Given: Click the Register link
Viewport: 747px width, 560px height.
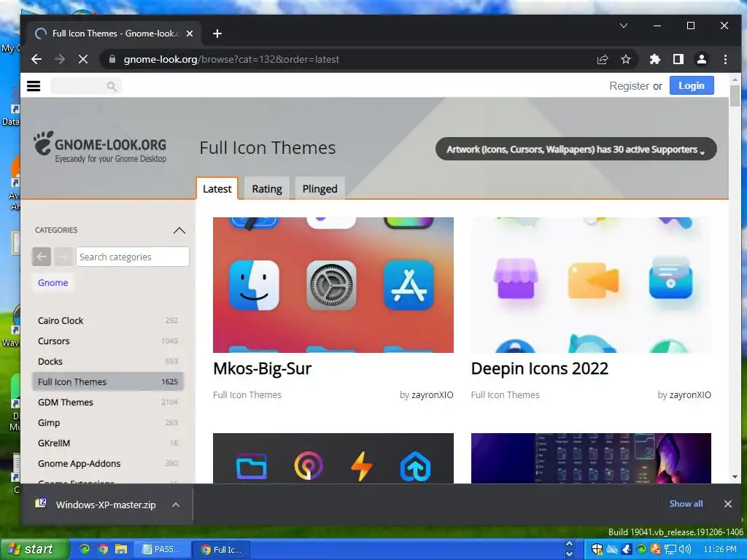Looking at the screenshot, I should point(629,86).
